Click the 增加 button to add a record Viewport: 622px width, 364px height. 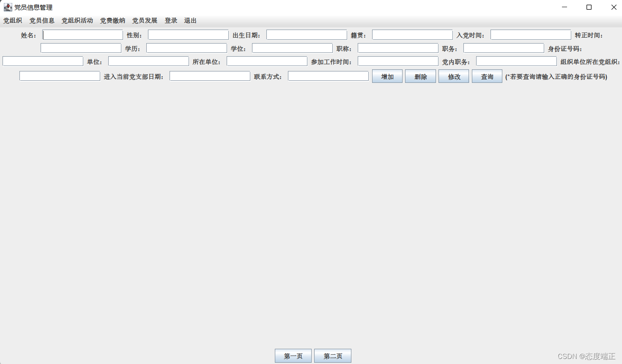click(x=387, y=76)
